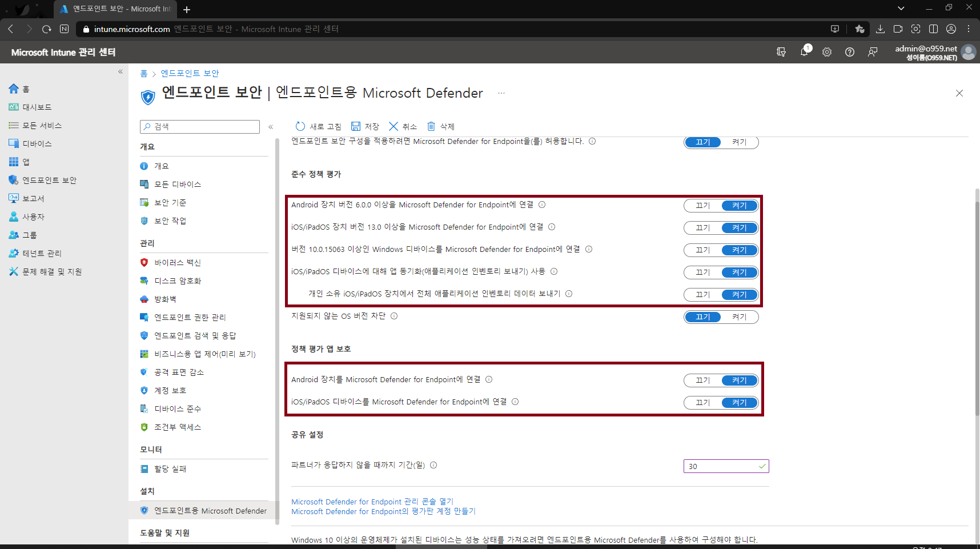The width and height of the screenshot is (980, 549).
Task: Turn off Android 6.0.0 compliance connection toggle
Action: pyautogui.click(x=703, y=206)
